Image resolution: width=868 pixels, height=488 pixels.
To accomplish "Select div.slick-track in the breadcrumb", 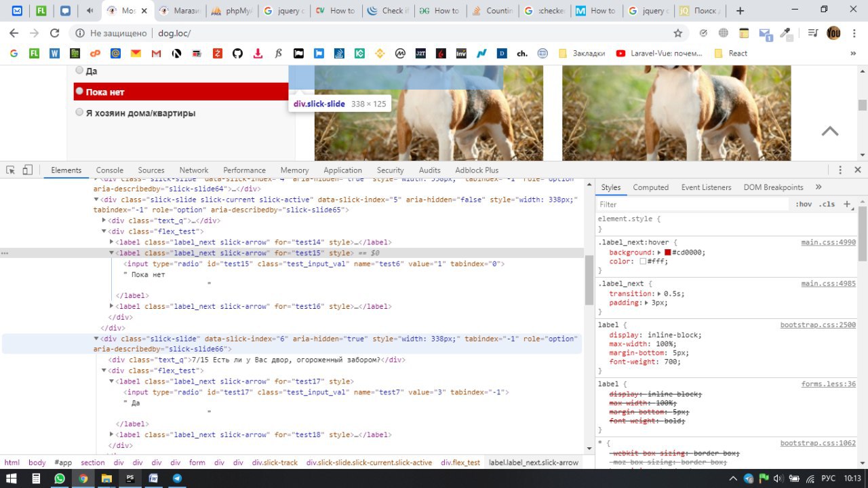I will click(275, 463).
